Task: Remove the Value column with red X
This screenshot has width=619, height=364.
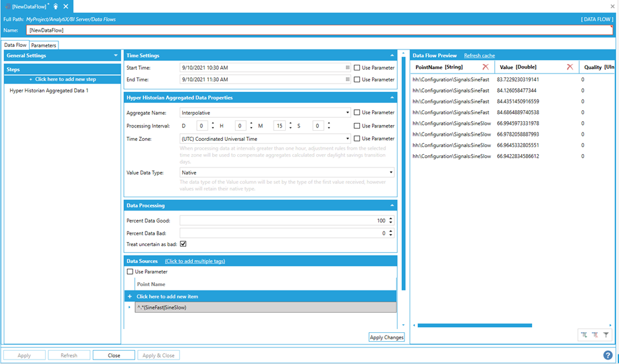Action: tap(569, 67)
